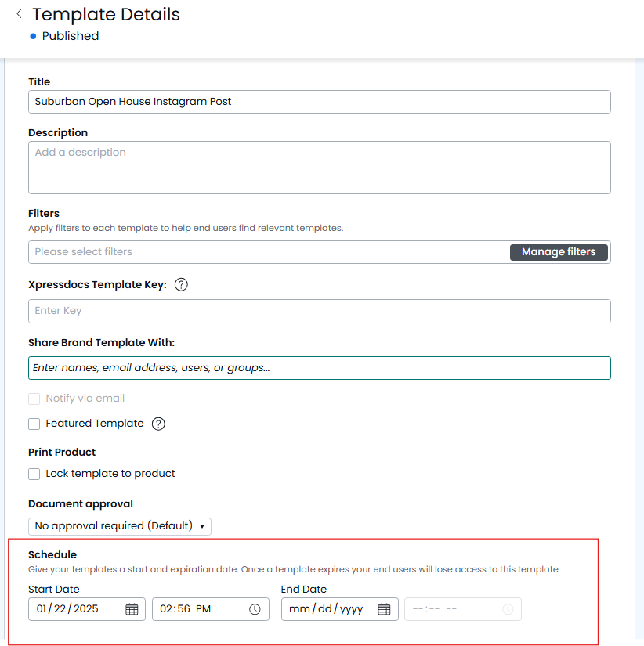Viewport: 644px width, 646px height.
Task: Click the Start Date field showing 01/22/2025
Action: tap(74, 609)
